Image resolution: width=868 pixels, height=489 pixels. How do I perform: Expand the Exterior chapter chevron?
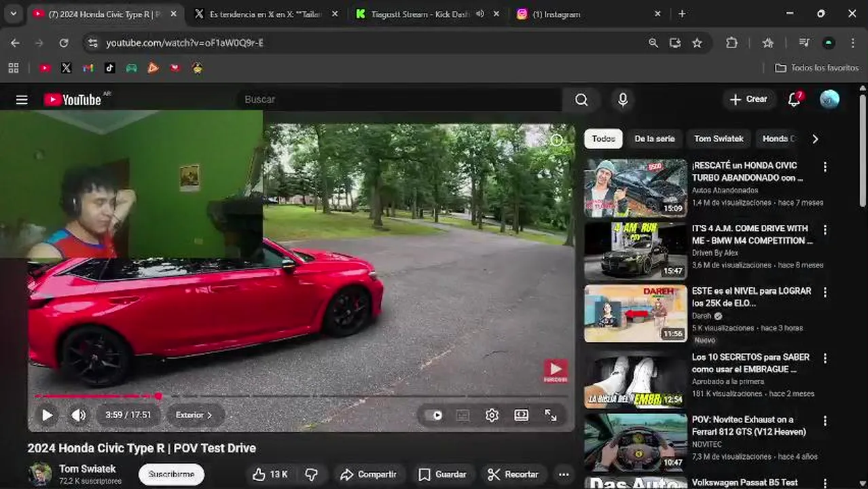click(210, 415)
